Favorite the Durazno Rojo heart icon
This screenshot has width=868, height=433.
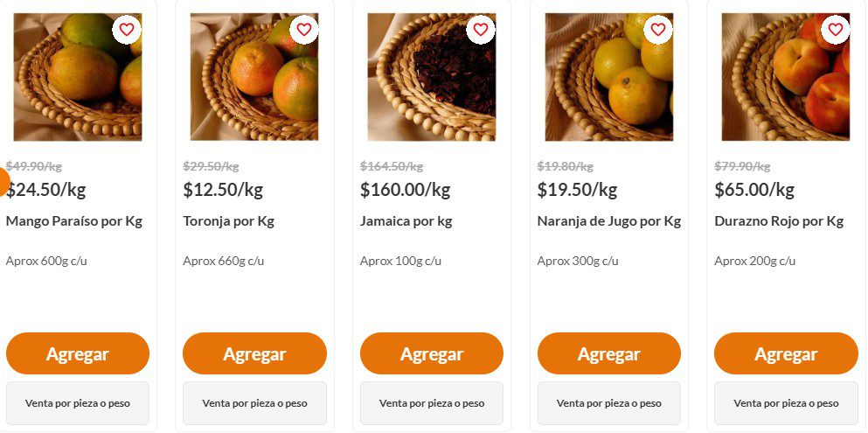click(835, 30)
